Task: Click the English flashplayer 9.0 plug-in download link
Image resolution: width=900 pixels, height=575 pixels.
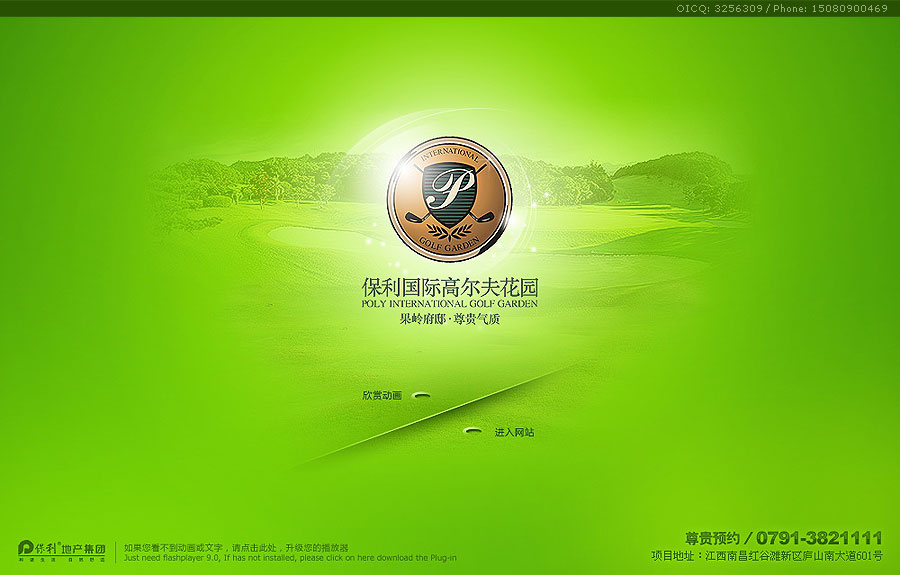Action: 290,557
